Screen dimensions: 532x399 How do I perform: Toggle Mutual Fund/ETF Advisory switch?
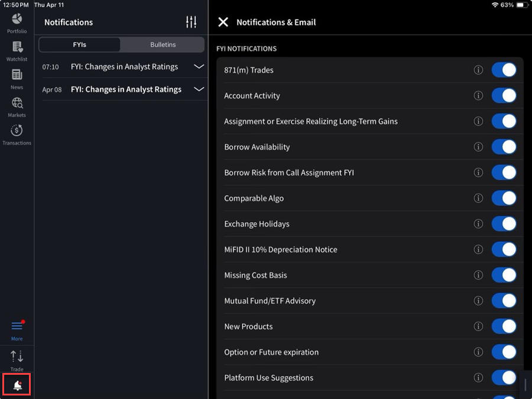tap(504, 301)
